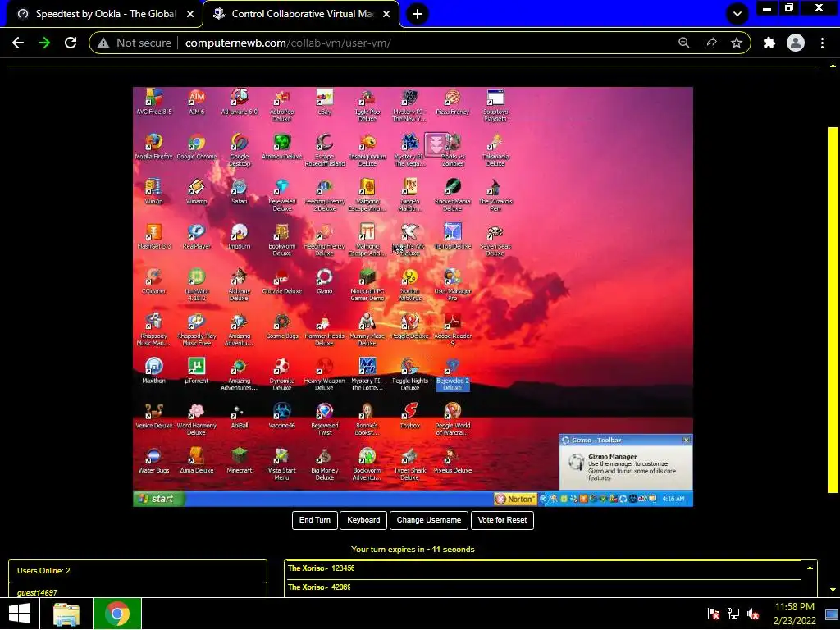Image resolution: width=840 pixels, height=630 pixels.
Task: Click Vote for Reset button
Action: pyautogui.click(x=502, y=520)
